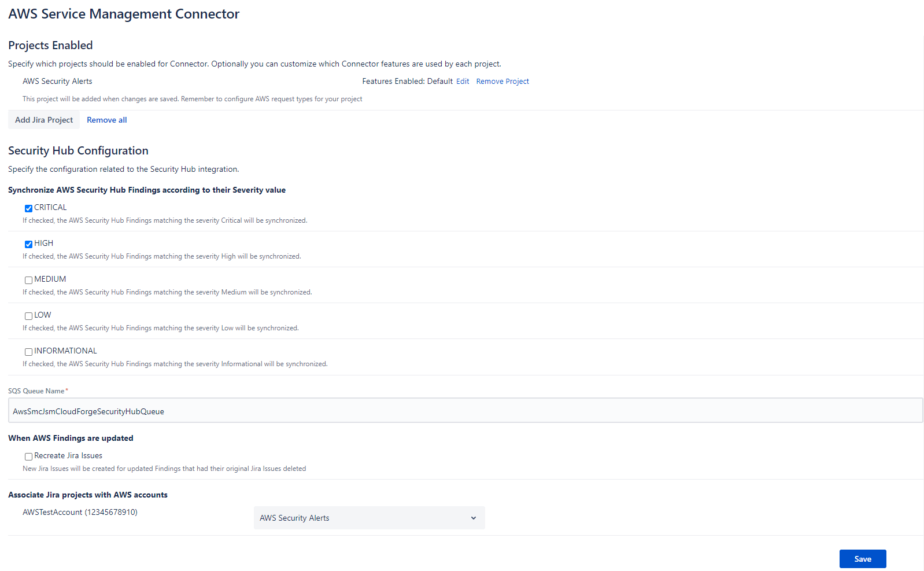Screen dimensions: 924x571
Task: Enable the INFORMATIONAL severity checkbox
Action: (28, 352)
